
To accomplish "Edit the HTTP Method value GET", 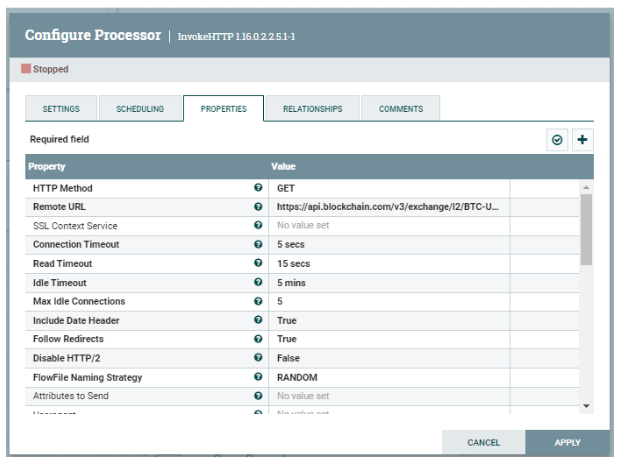I will [389, 188].
